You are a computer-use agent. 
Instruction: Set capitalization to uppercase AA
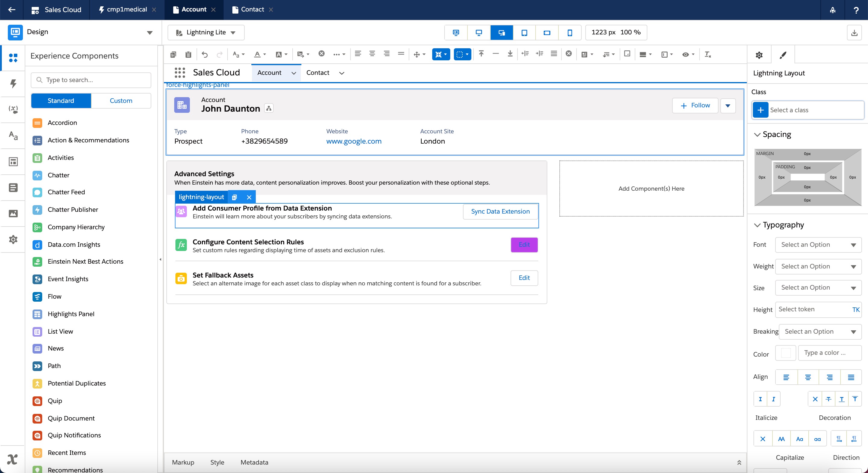[x=781, y=439]
